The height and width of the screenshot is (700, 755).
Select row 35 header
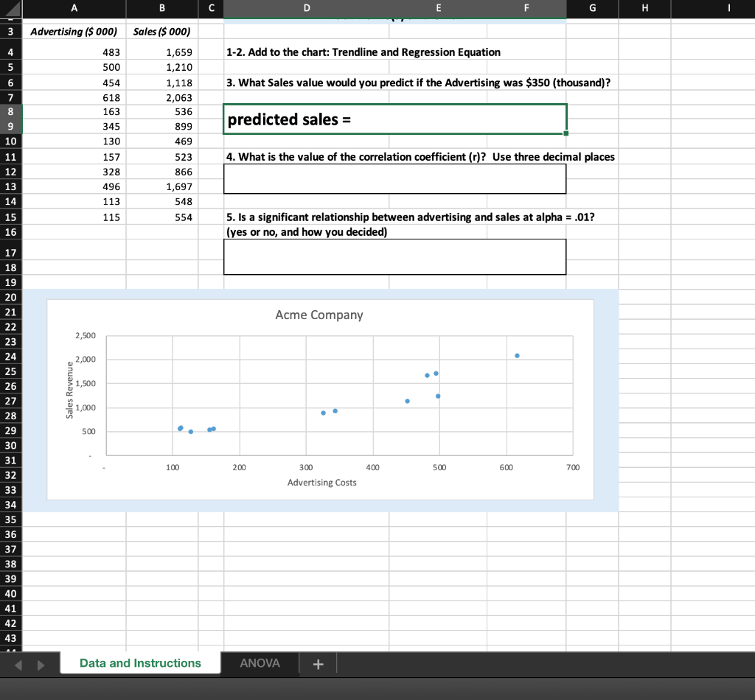(x=10, y=519)
